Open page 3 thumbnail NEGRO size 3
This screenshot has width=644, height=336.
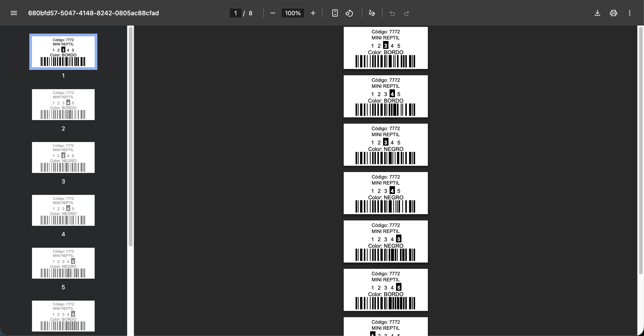click(x=63, y=157)
